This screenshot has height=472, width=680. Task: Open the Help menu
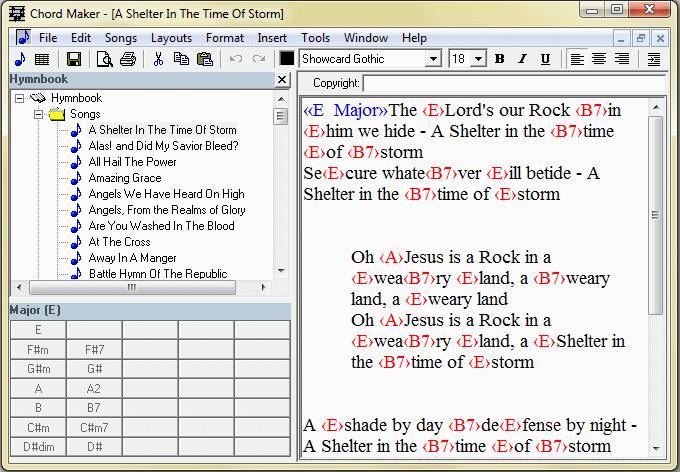tap(414, 38)
